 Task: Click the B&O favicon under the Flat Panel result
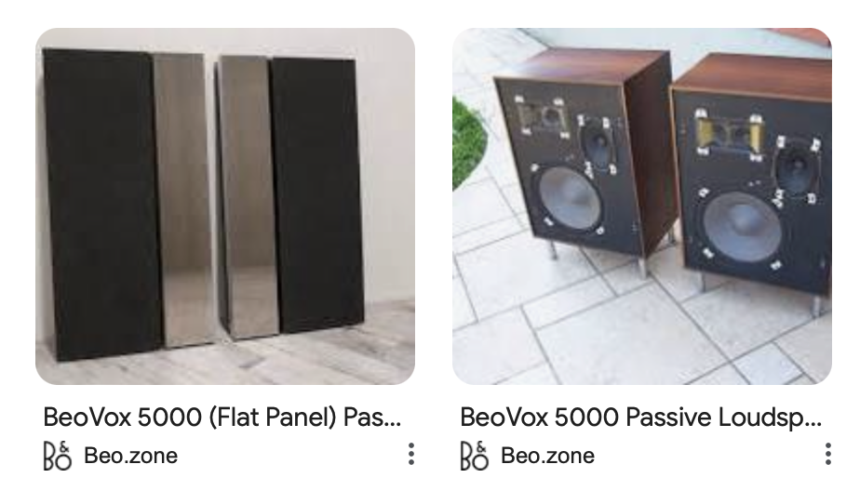[57, 456]
